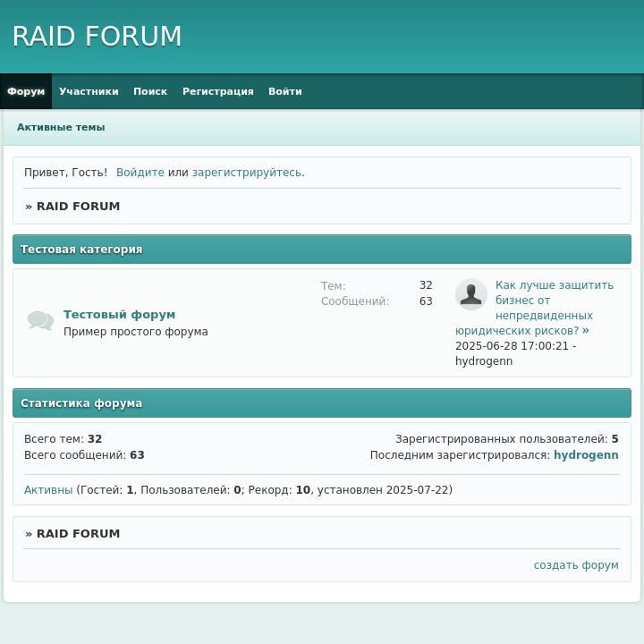The height and width of the screenshot is (644, 644).
Task: Click the RAID FORUM site title
Action: click(x=97, y=37)
